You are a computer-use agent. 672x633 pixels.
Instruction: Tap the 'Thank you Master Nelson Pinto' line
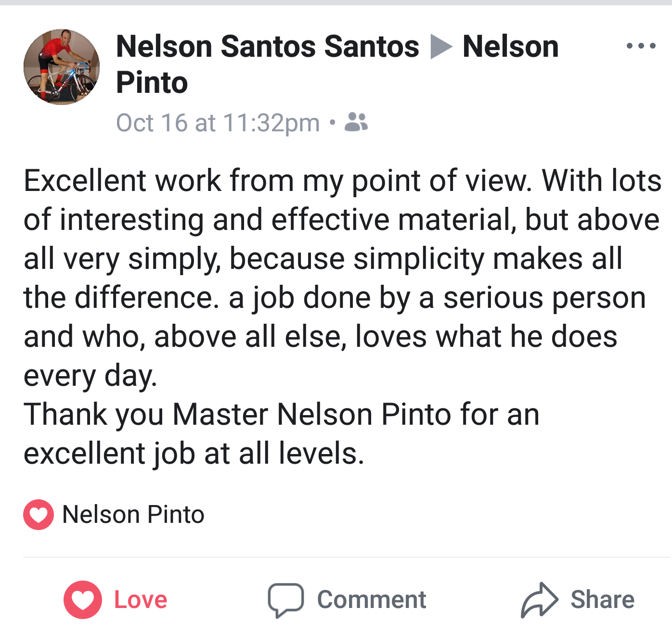click(x=282, y=414)
